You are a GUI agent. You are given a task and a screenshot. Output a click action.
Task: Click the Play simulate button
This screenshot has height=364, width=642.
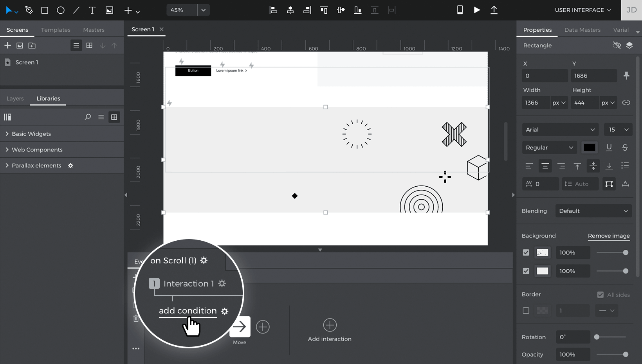pos(477,10)
